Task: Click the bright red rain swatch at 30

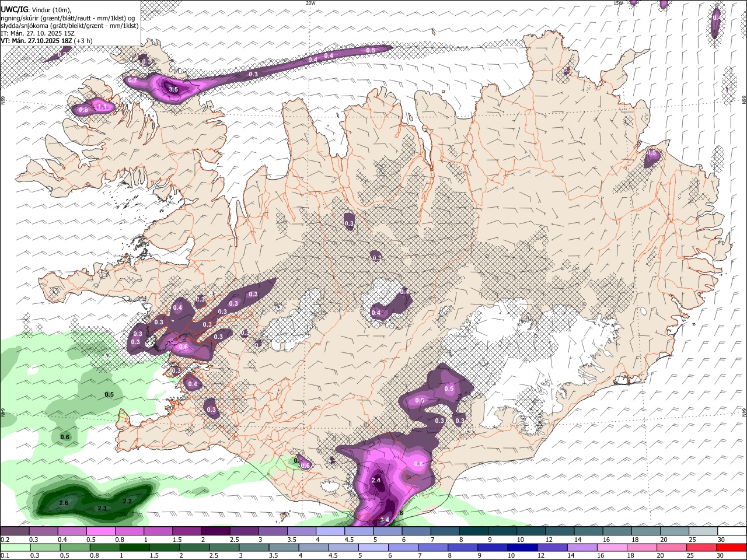Action: (x=731, y=547)
